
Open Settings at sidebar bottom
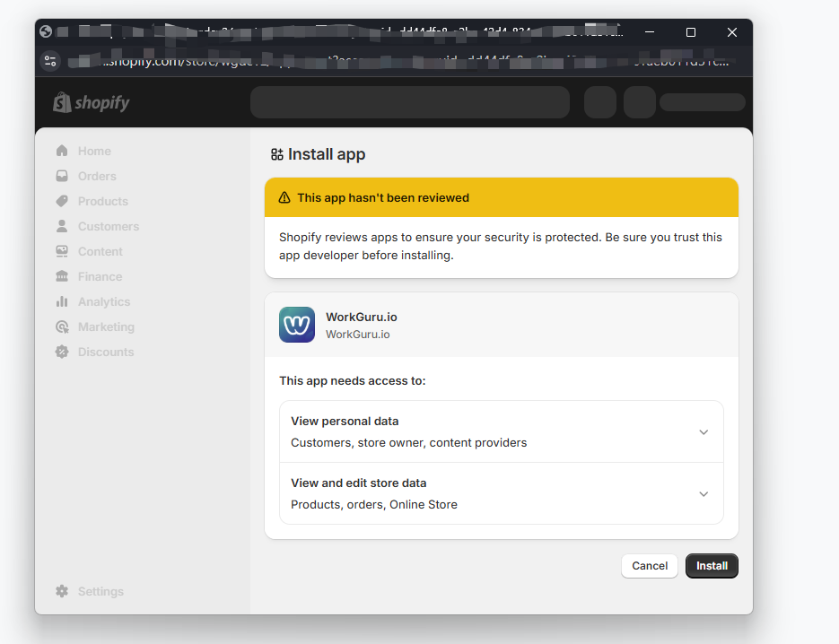[101, 591]
